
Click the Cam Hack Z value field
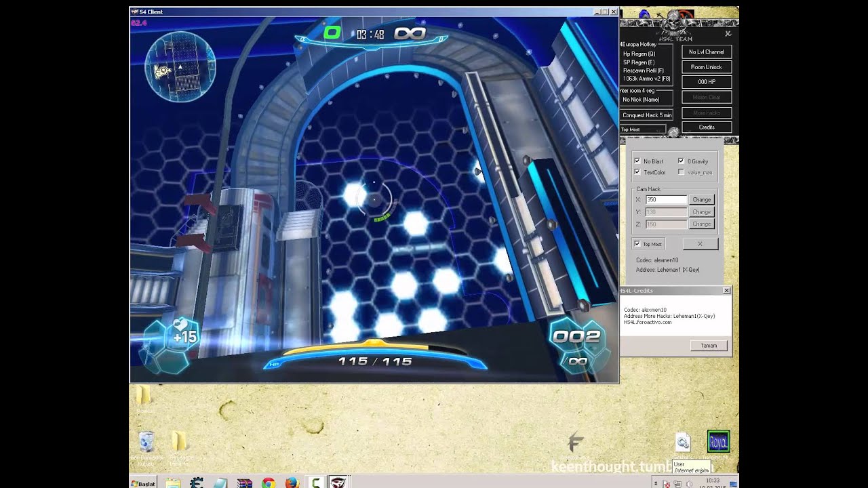666,224
